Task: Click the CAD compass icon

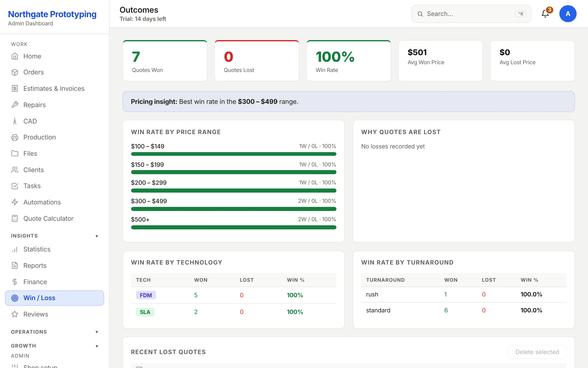Action: [x=15, y=121]
